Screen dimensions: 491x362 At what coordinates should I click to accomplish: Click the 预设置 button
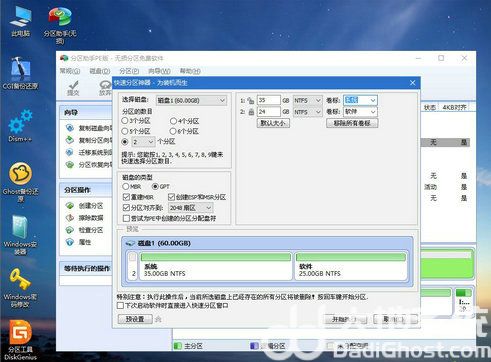135,319
